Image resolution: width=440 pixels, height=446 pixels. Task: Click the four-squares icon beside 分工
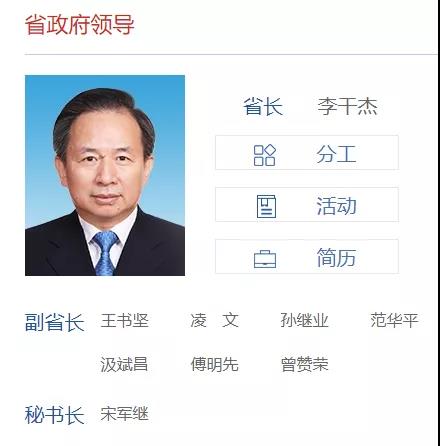click(x=265, y=155)
